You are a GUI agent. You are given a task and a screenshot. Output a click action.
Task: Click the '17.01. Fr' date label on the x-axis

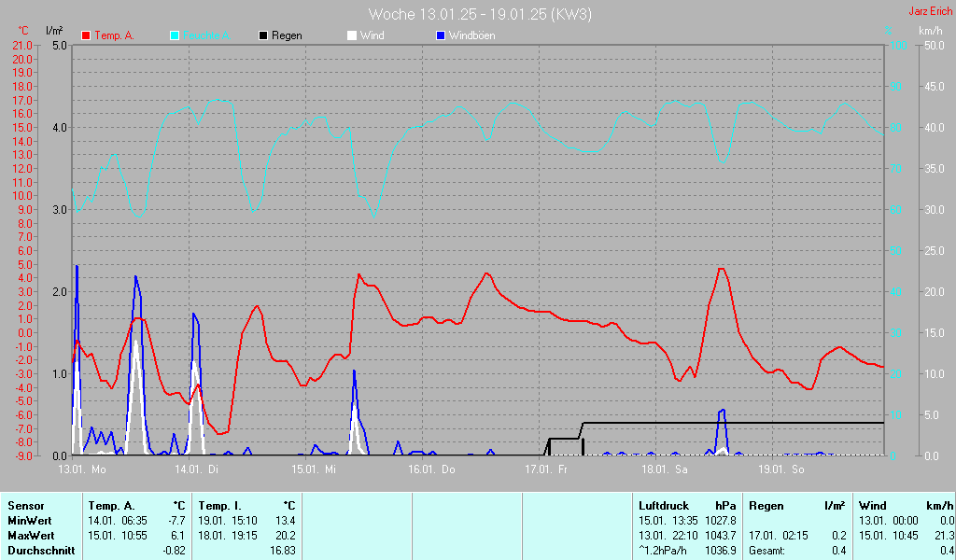[x=545, y=469]
